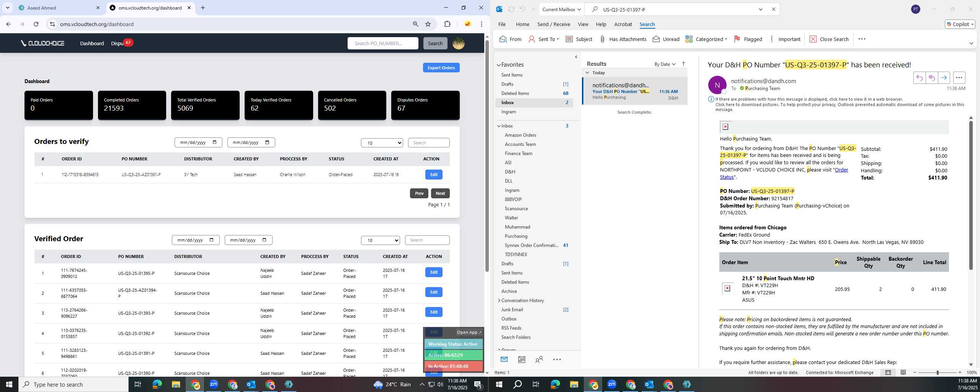The image size is (980, 392).
Task: Click the CloudChoice logo
Action: [42, 43]
